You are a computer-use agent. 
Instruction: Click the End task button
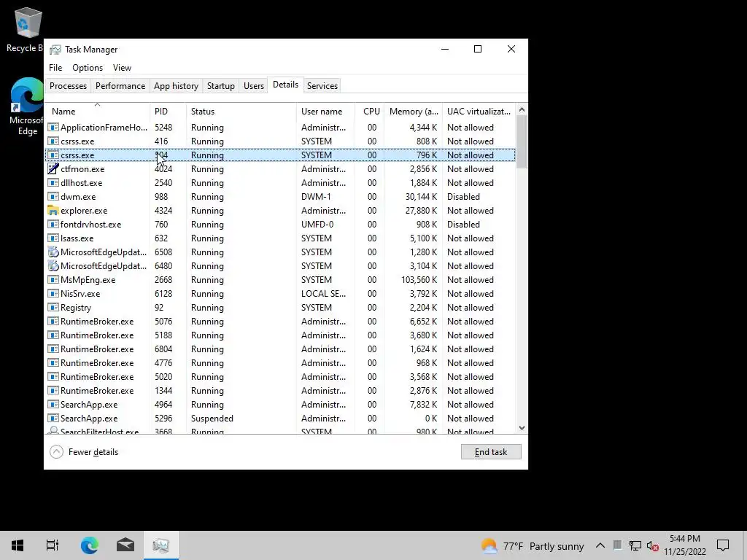491,452
